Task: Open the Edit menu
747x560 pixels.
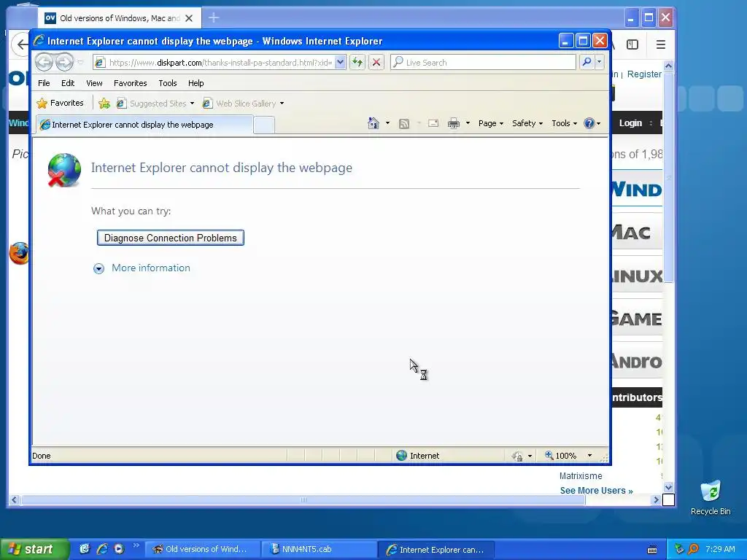Action: 68,83
